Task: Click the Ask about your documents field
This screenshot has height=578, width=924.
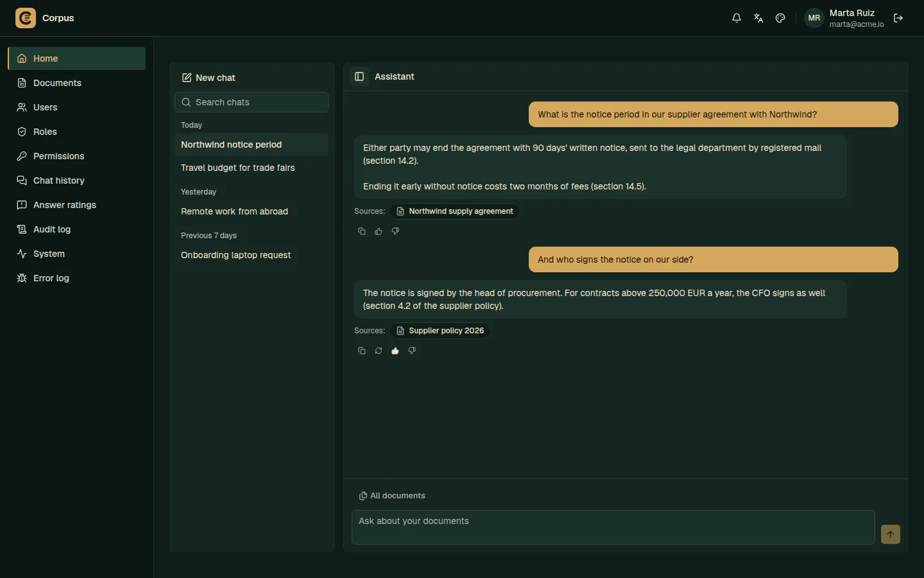Action: coord(613,527)
